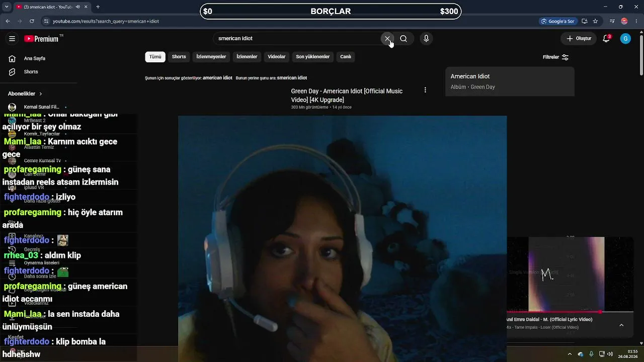The width and height of the screenshot is (644, 362).
Task: Open the Filtreler filter options
Action: pos(555,57)
